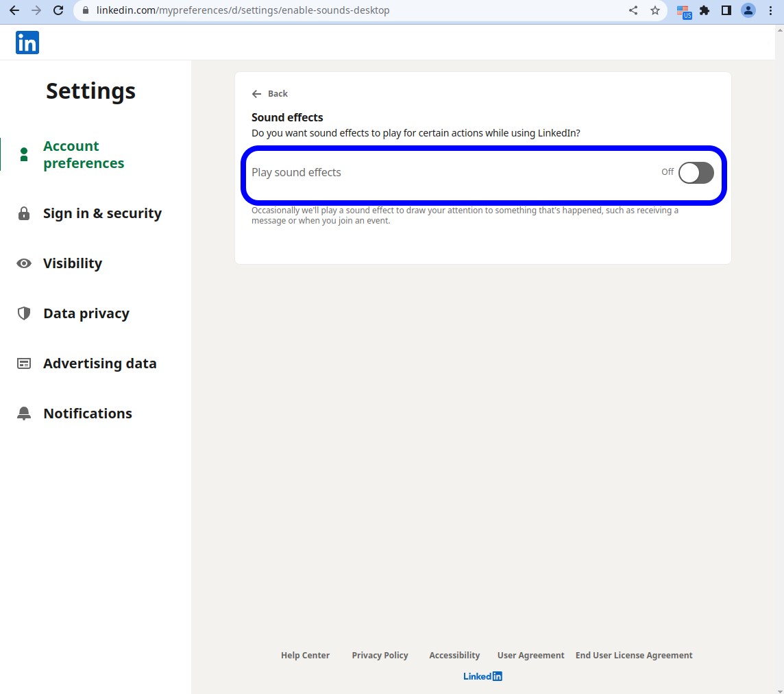
Task: Click the Data privacy shield icon
Action: pos(23,313)
